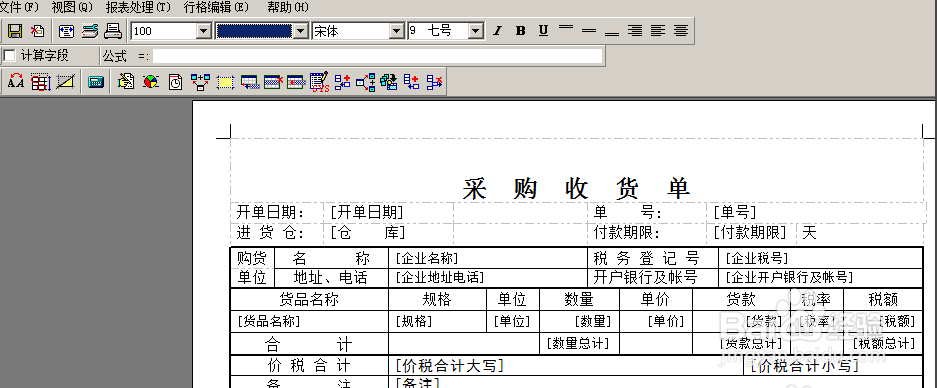Click the hand editing document icon
This screenshot has width=937, height=388.
click(125, 82)
